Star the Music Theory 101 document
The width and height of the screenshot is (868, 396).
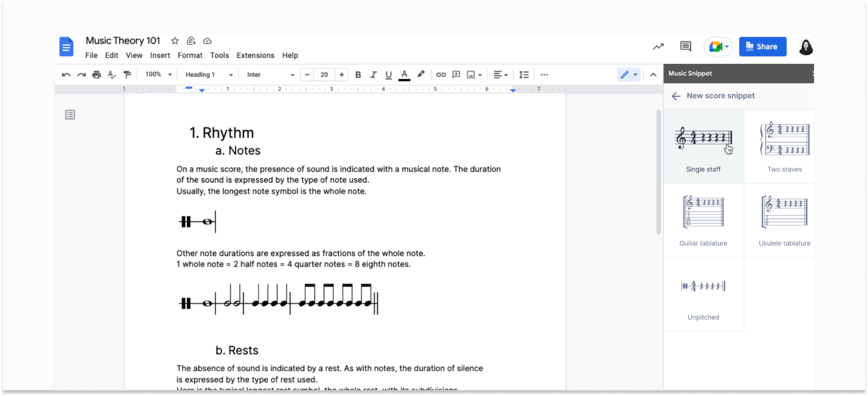click(x=175, y=41)
